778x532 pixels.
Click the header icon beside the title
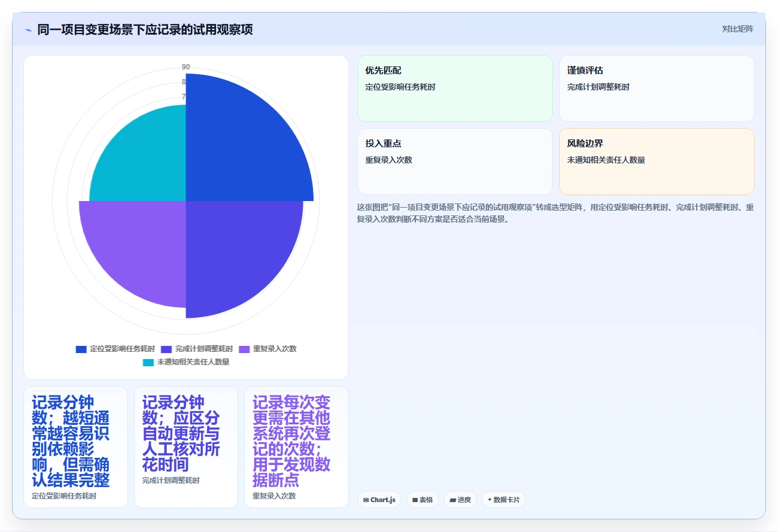[28, 29]
